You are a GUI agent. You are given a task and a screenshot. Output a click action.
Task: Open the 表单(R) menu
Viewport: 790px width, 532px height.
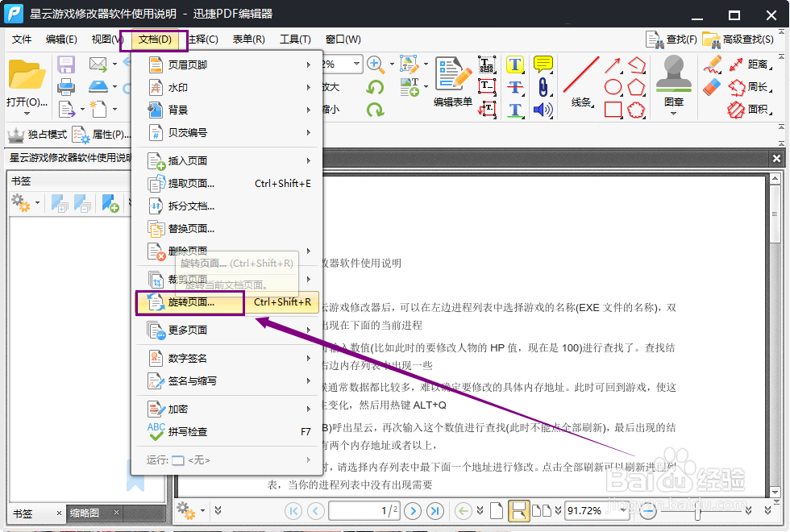pyautogui.click(x=248, y=39)
